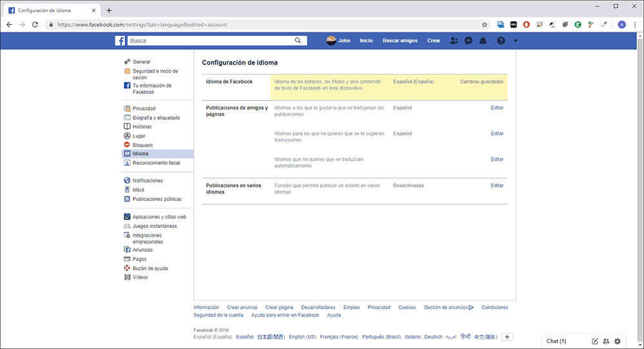Click the browser address bar URL
Viewport: 644px width, 349px height.
point(142,24)
